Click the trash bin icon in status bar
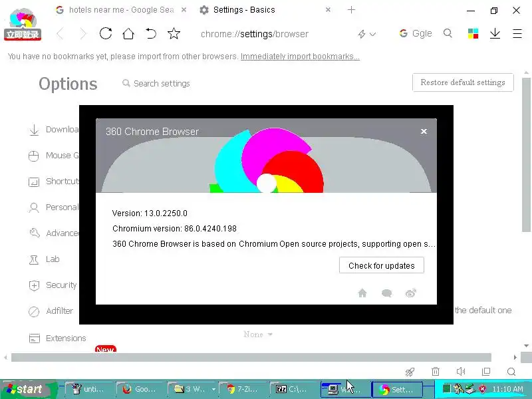This screenshot has width=532, height=399. pos(436,372)
